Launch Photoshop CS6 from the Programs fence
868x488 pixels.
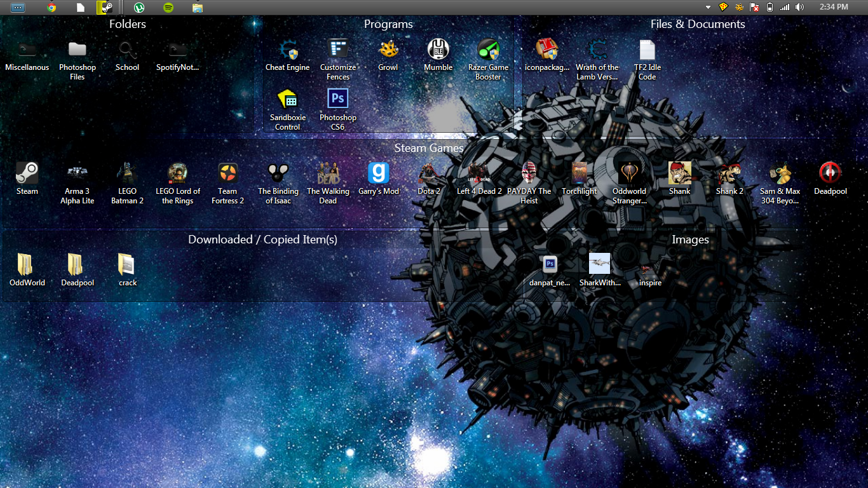pos(337,100)
